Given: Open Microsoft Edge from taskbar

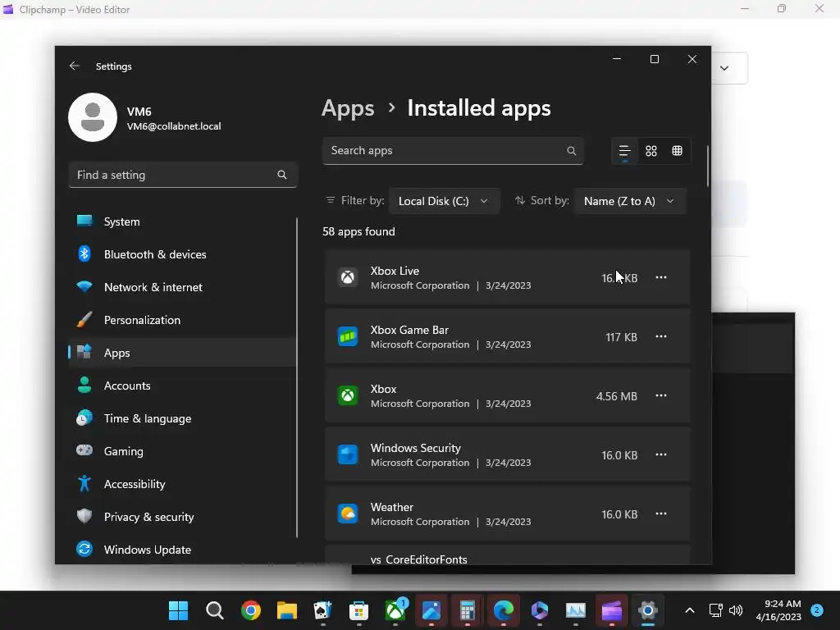Looking at the screenshot, I should point(504,610).
